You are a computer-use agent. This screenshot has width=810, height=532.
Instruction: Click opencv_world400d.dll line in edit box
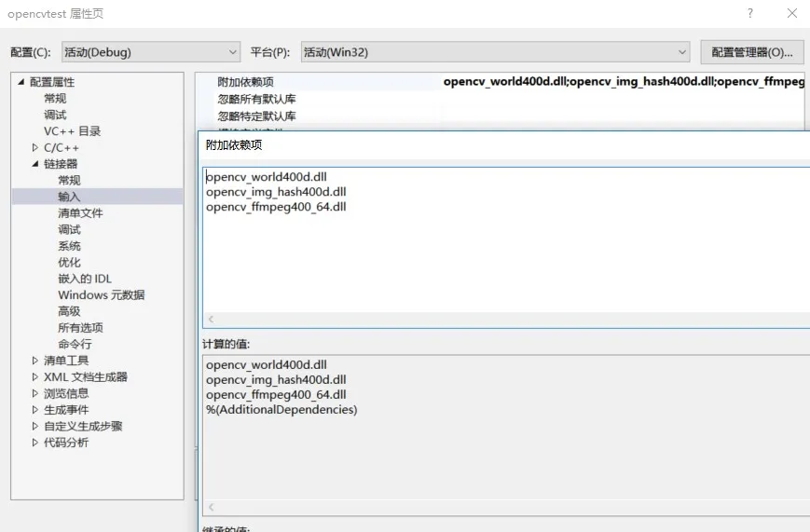pos(267,177)
